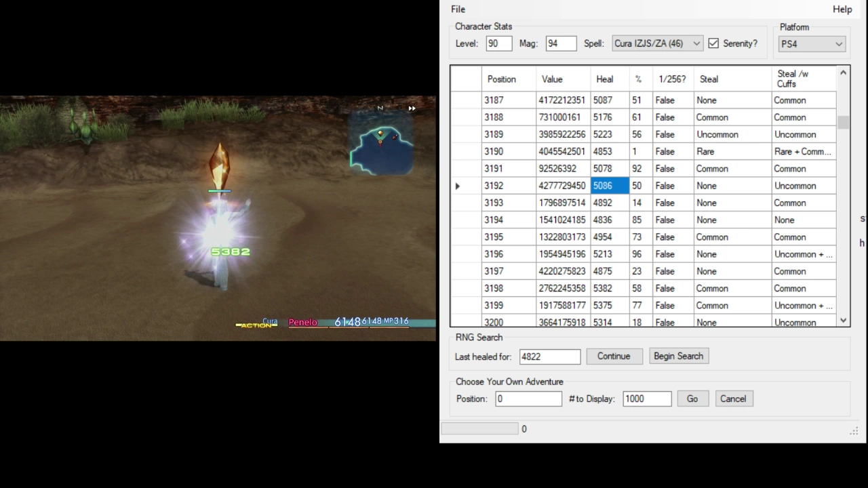Click the Uncommon steal cell in row 3189
Image resolution: width=868 pixels, height=488 pixels.
click(732, 134)
